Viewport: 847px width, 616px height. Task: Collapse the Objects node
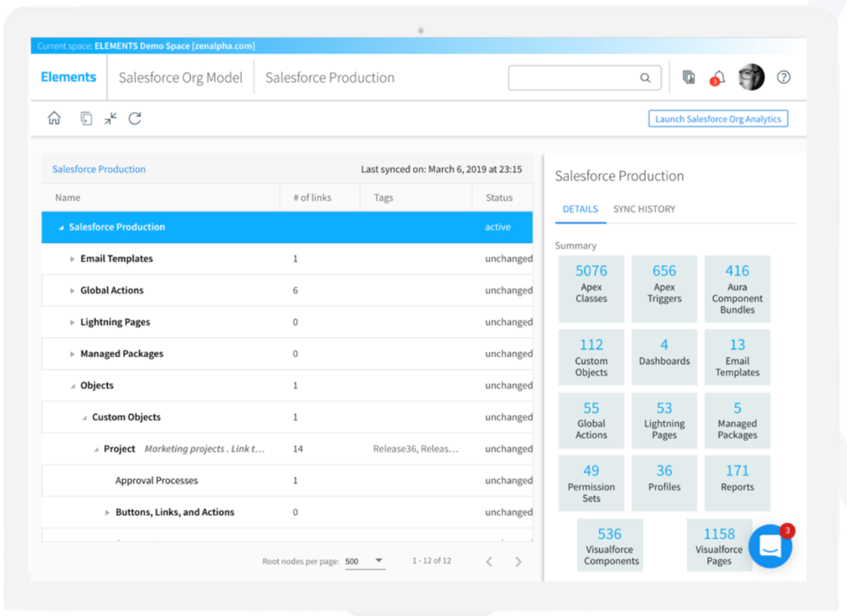[x=73, y=386]
